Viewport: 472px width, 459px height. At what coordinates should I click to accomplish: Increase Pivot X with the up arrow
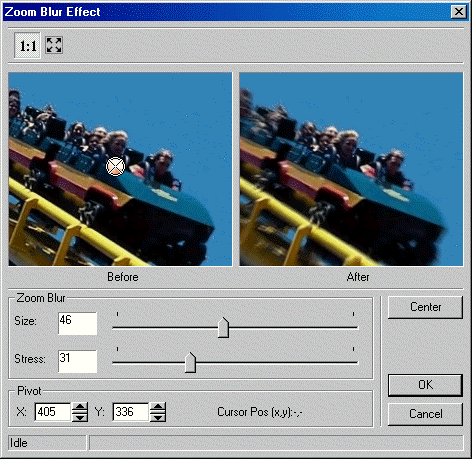click(x=80, y=407)
